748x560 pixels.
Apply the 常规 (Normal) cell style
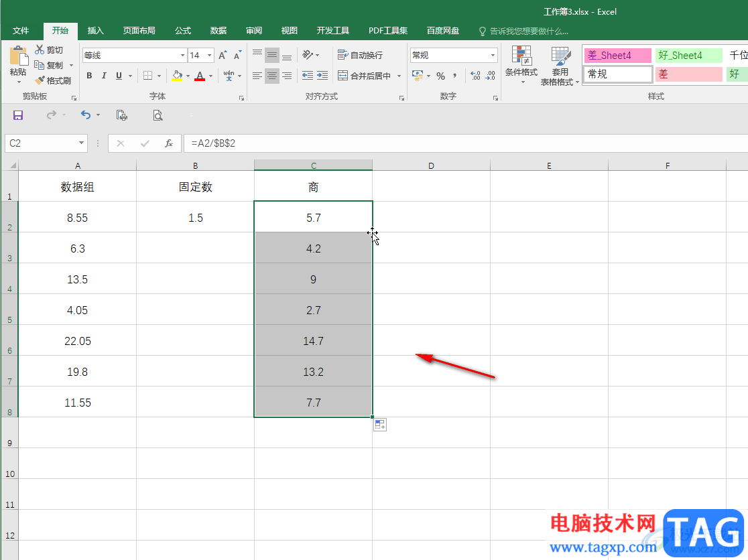[x=618, y=74]
